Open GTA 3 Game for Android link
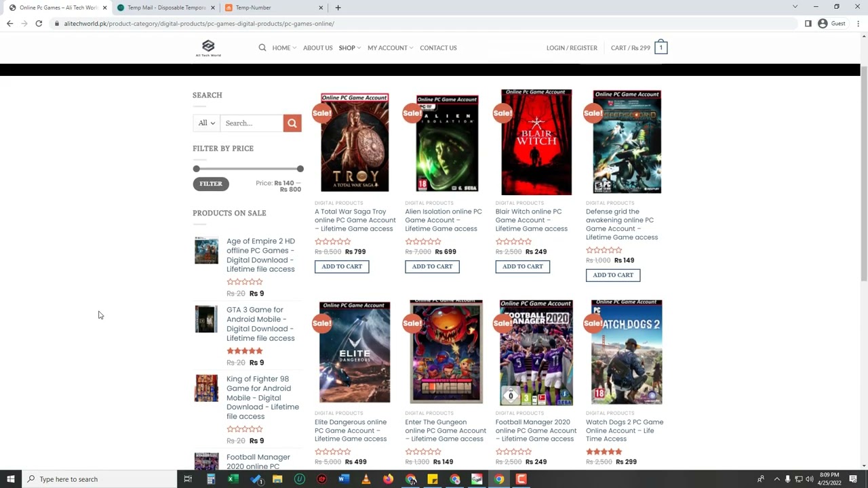Image resolution: width=868 pixels, height=488 pixels. [261, 324]
